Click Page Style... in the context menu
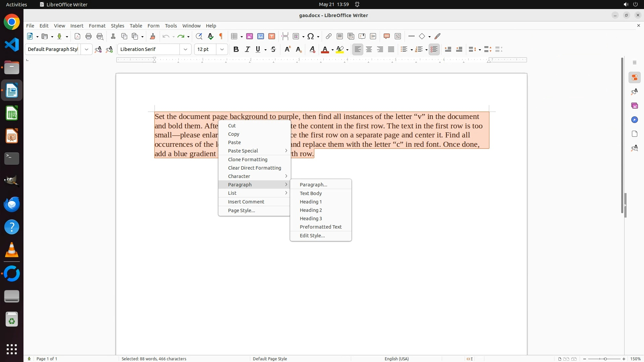 (241, 210)
